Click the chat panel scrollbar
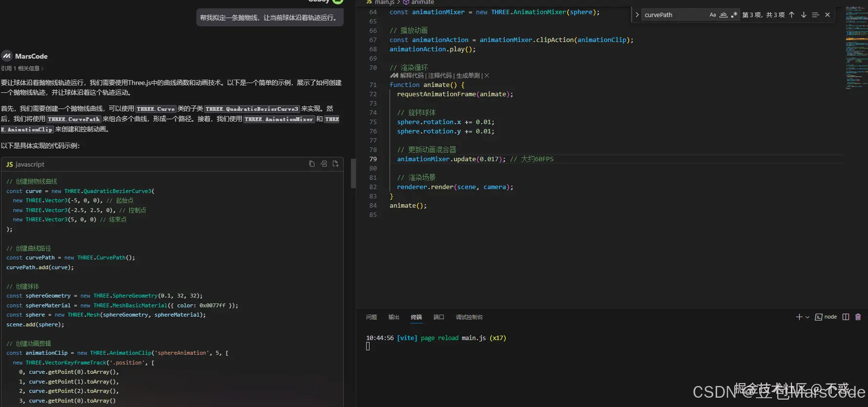The width and height of the screenshot is (868, 407). 353,173
